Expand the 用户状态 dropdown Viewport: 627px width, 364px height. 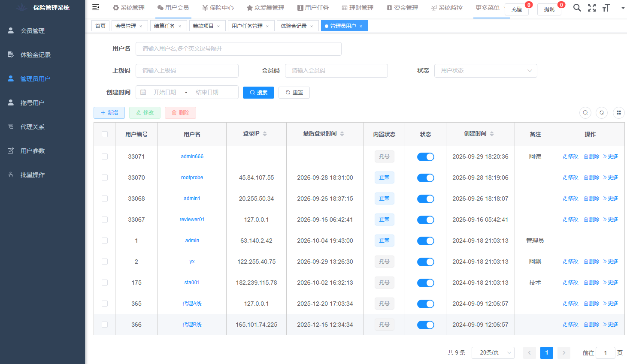pos(486,71)
